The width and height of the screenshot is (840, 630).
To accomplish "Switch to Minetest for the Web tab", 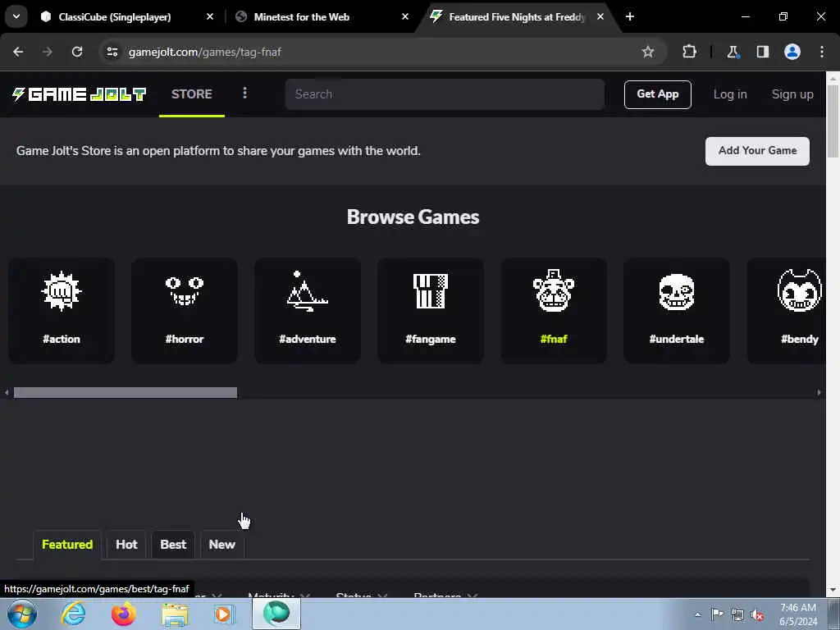I will tap(302, 17).
